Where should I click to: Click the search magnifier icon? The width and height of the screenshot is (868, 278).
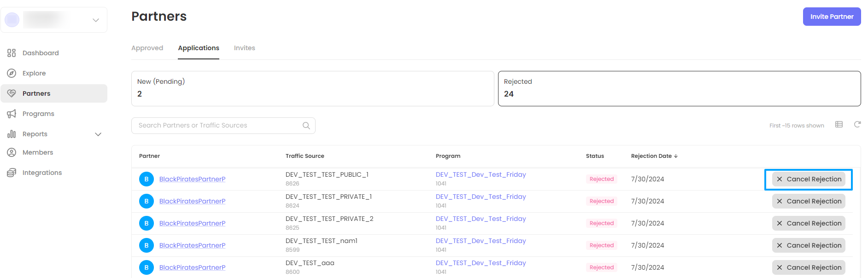(x=306, y=126)
